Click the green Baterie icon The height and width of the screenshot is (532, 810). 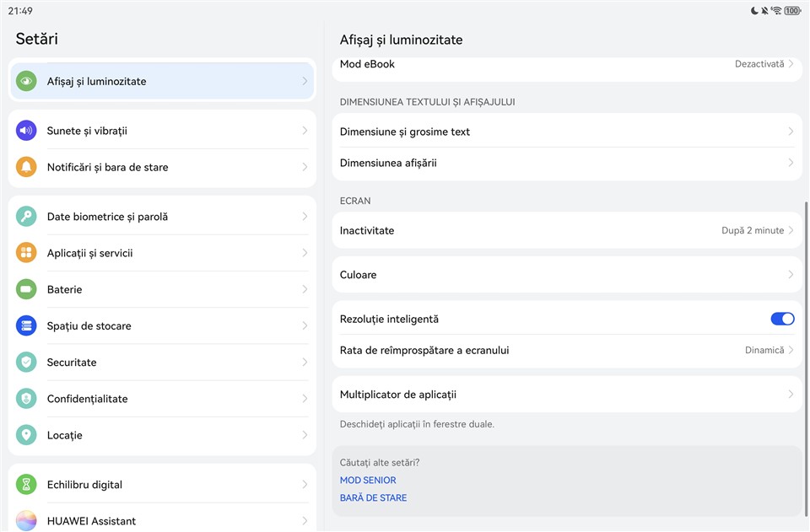[x=26, y=289]
